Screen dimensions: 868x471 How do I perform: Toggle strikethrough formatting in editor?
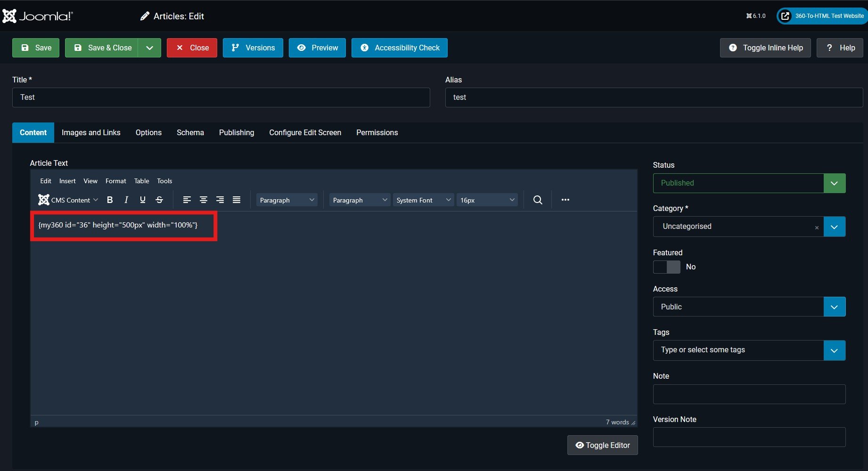pyautogui.click(x=159, y=200)
